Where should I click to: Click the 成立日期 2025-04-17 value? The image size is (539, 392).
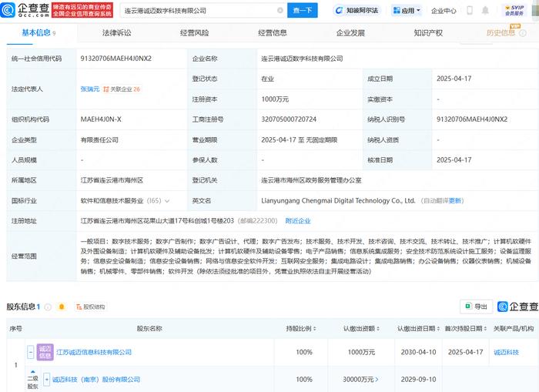(x=454, y=79)
